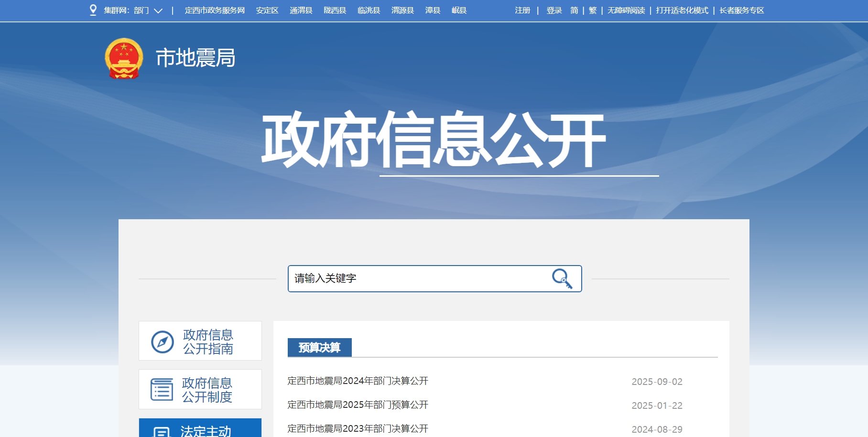Click the 法定主动 sidebar icon
Viewport: 868px width, 437px height.
161,432
